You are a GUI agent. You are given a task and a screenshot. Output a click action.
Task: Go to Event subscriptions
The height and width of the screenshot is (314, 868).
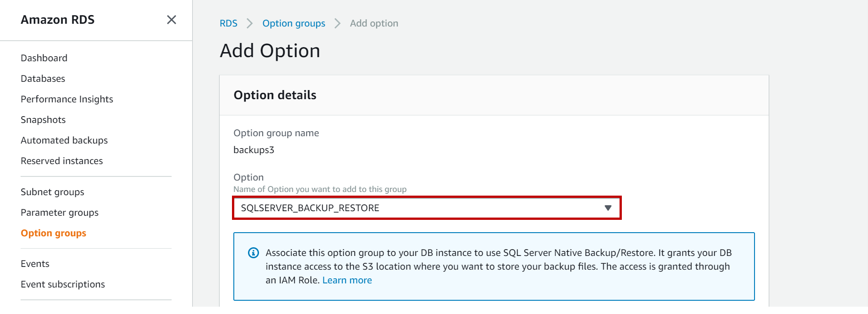[x=63, y=284]
